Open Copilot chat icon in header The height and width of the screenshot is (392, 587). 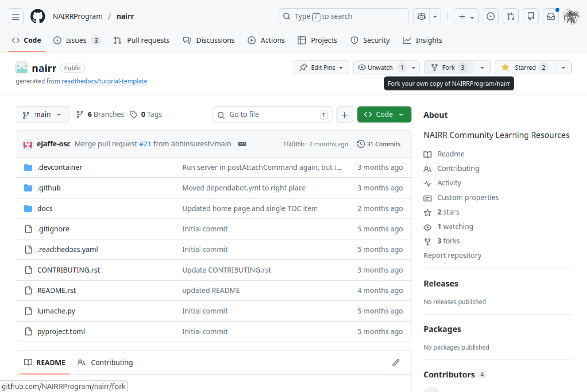[421, 16]
